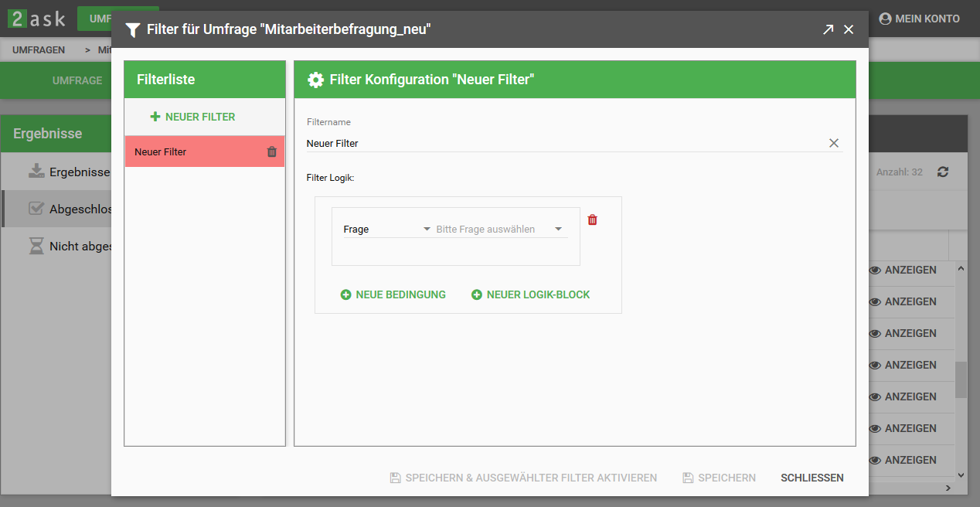The height and width of the screenshot is (507, 980).
Task: Click the UMFRAGEN breadcrumb link
Action: (x=39, y=49)
